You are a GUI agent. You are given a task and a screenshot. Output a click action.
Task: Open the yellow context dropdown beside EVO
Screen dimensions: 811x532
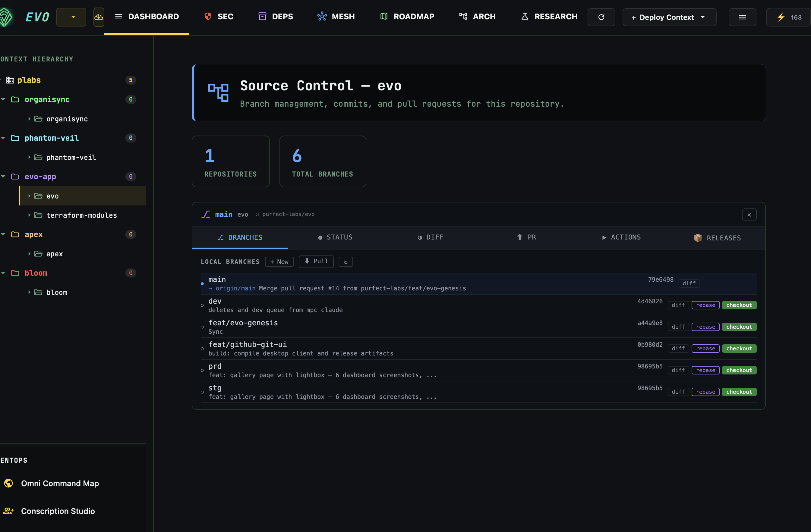71,17
